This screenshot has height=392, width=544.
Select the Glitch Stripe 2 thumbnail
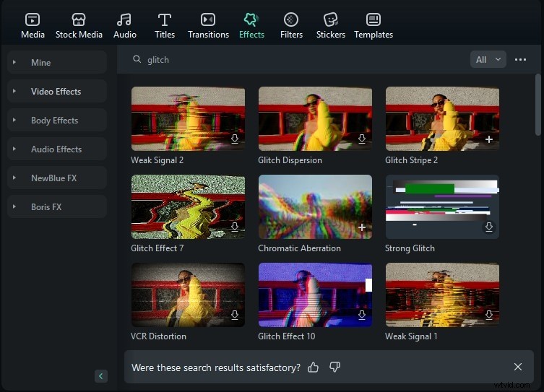[442, 118]
